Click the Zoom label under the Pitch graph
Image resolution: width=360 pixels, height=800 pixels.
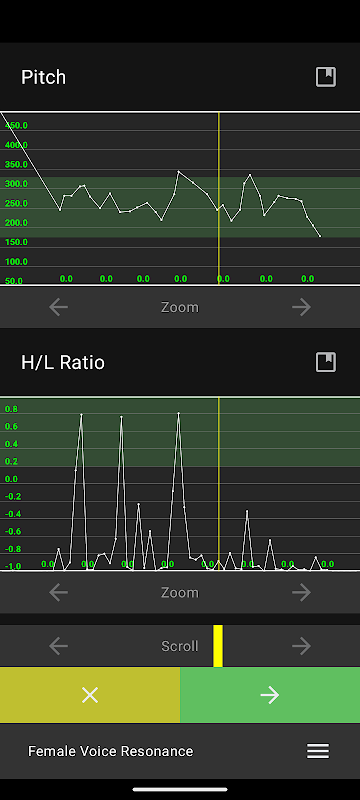coord(180,307)
